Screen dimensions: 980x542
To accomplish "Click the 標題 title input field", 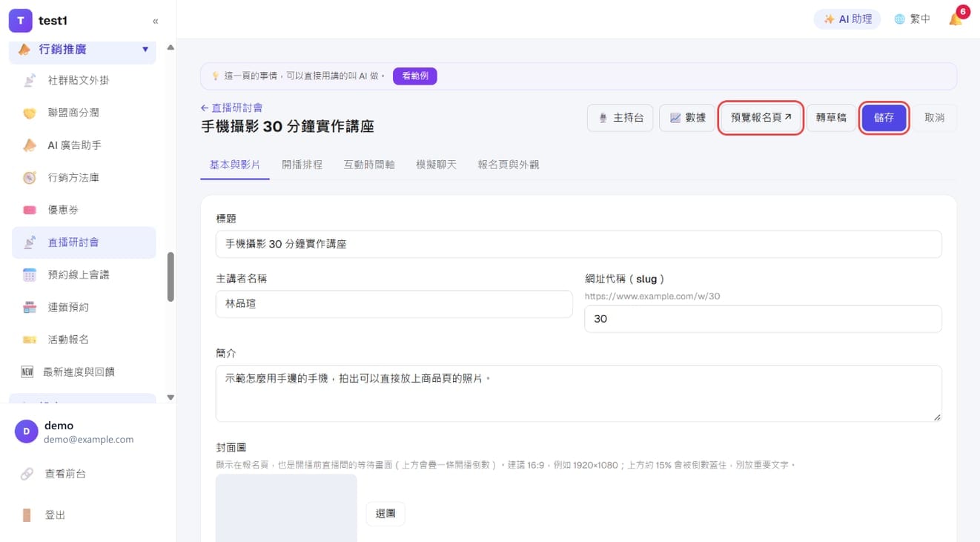I will coord(578,244).
